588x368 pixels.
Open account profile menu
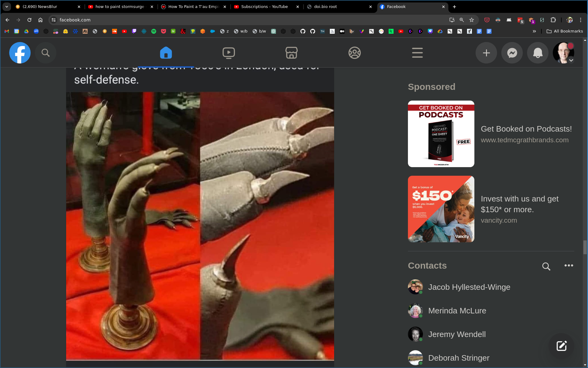(x=563, y=53)
